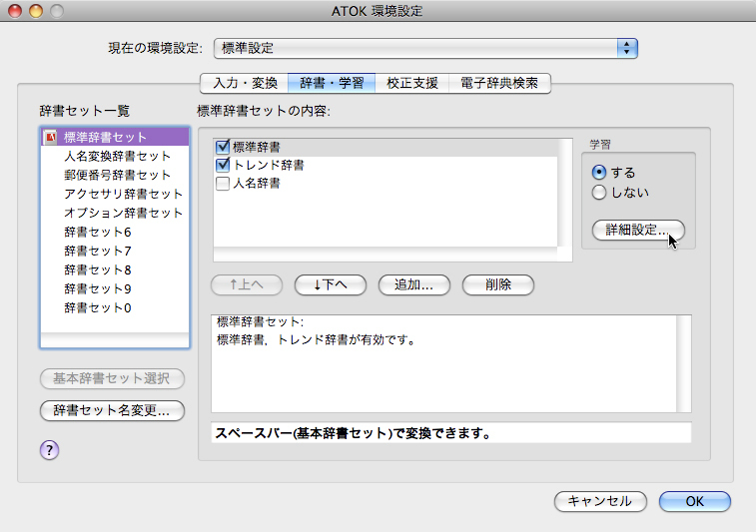Minimize the ATOK window with the yellow button
This screenshot has height=532, width=756.
pyautogui.click(x=36, y=11)
